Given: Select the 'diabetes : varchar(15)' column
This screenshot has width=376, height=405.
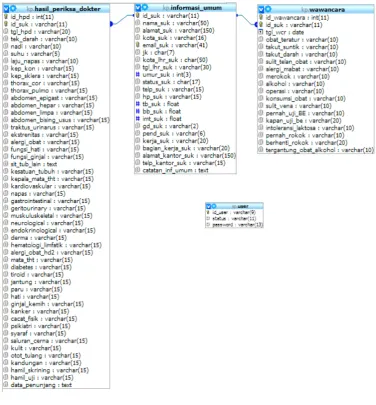Looking at the screenshot, I should coord(41,267).
